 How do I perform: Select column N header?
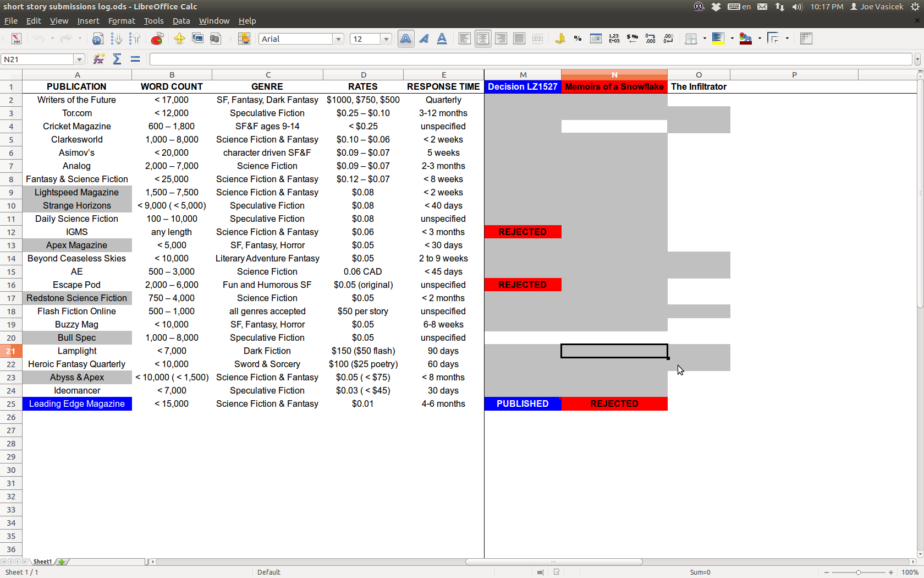pos(614,75)
